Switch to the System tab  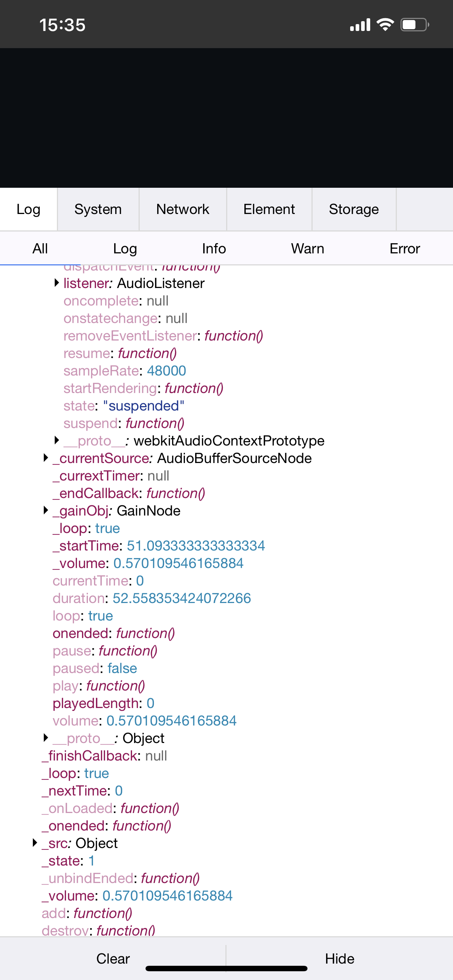tap(98, 209)
